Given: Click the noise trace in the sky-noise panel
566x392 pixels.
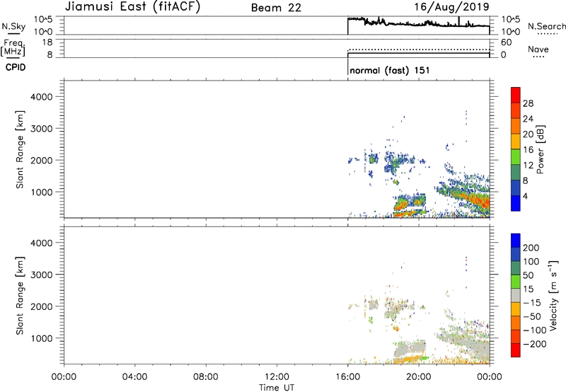Looking at the screenshot, I should pyautogui.click(x=419, y=24).
